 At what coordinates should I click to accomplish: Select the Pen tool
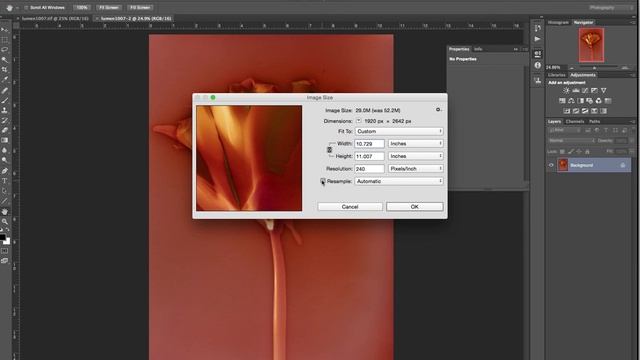tap(4, 171)
